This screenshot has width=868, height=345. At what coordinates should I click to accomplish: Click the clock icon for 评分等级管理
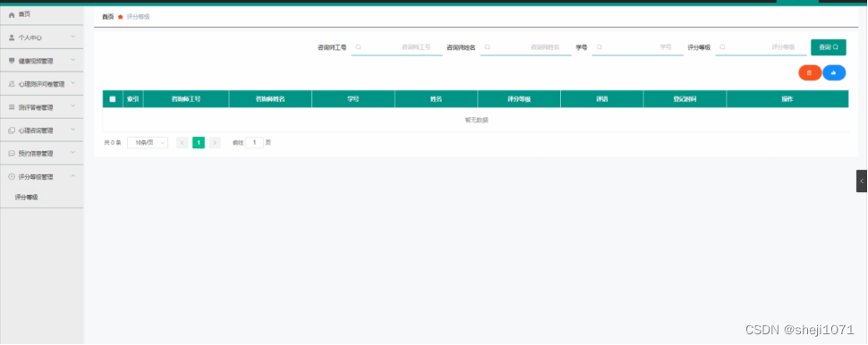point(12,177)
